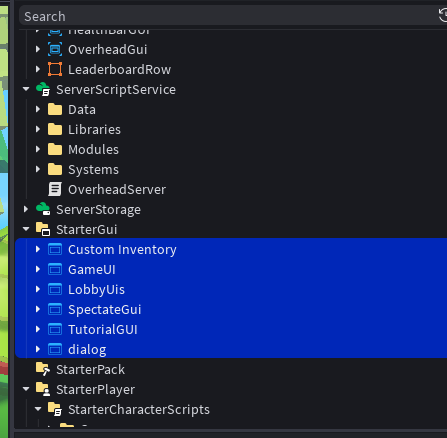Collapse the StarterPlayer node
Viewport: 447px width, 438px height.
[26, 389]
